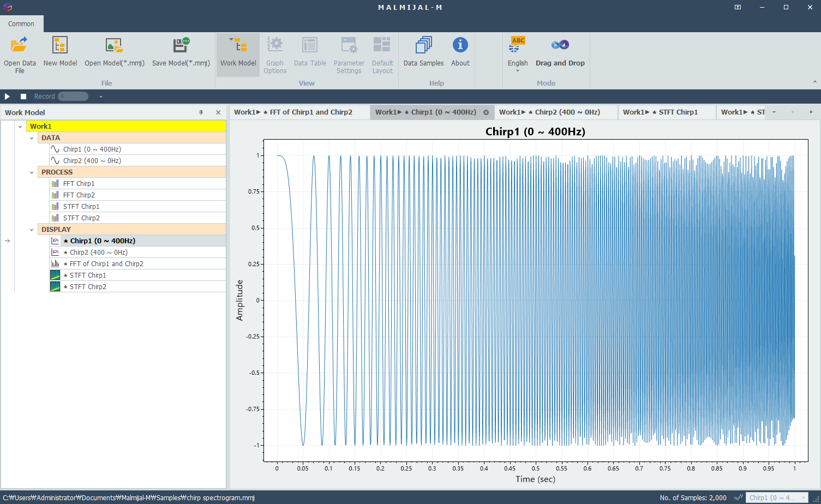Open the Common ribbon tab
This screenshot has width=821, height=504.
[x=21, y=24]
